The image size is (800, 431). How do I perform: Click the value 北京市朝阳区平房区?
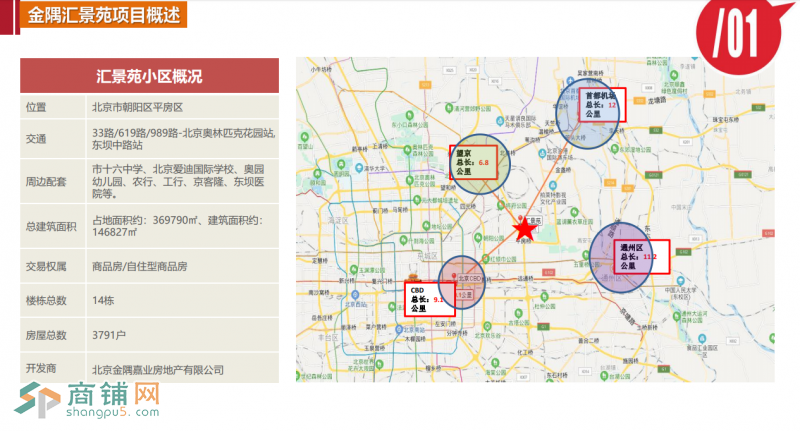point(137,107)
